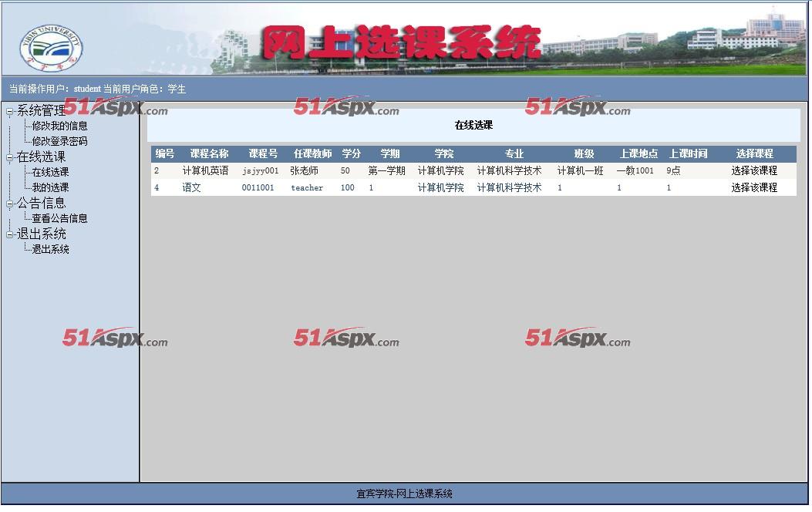Collapse the 在线选课 tree section
The width and height of the screenshot is (812, 512).
[x=9, y=158]
